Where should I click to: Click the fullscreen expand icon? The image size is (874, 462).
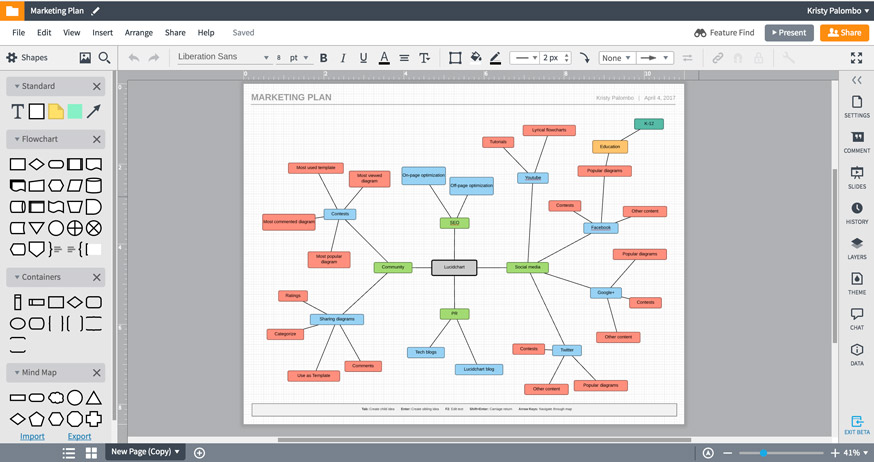click(856, 58)
